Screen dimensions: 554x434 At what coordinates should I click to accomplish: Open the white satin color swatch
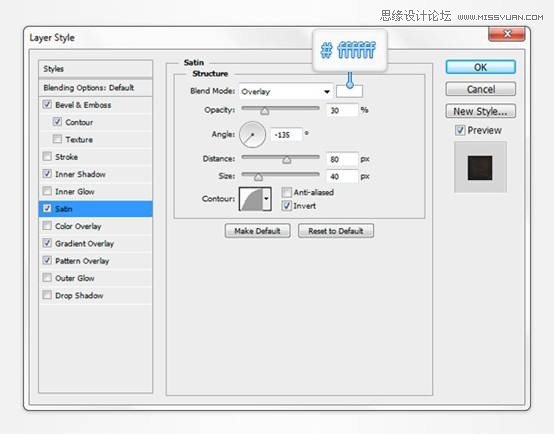pos(349,92)
